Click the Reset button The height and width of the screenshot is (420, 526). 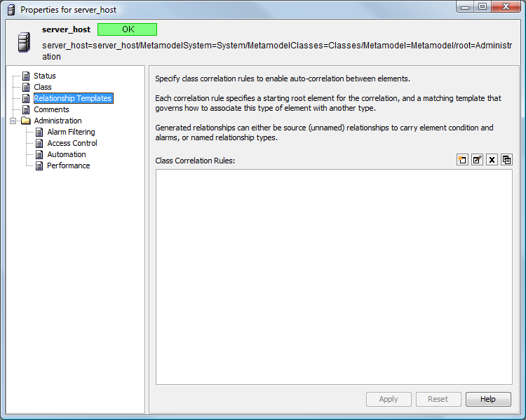click(x=438, y=399)
